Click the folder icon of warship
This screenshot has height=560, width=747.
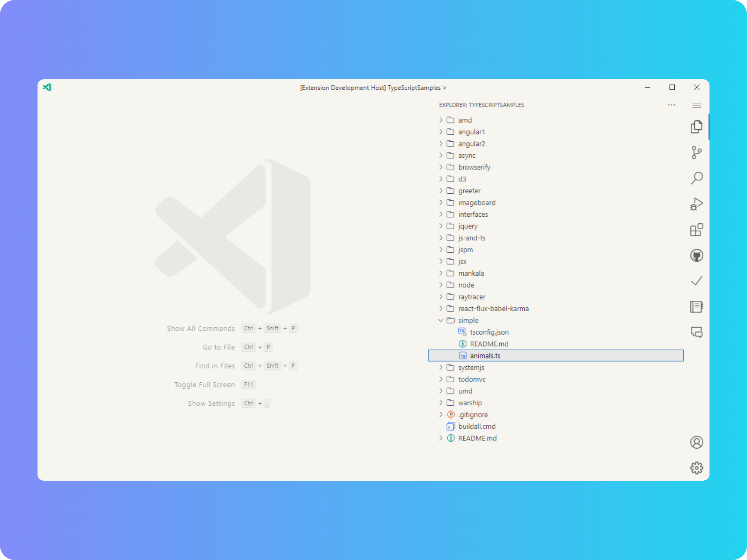(x=451, y=403)
